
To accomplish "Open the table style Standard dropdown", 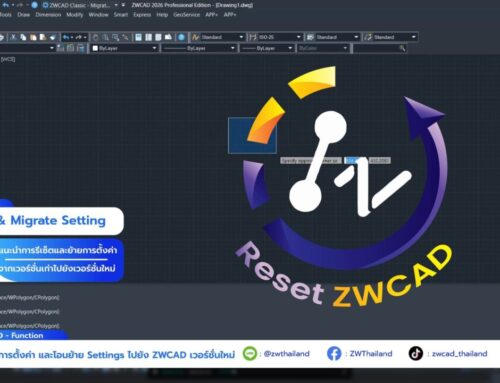I will pos(356,37).
